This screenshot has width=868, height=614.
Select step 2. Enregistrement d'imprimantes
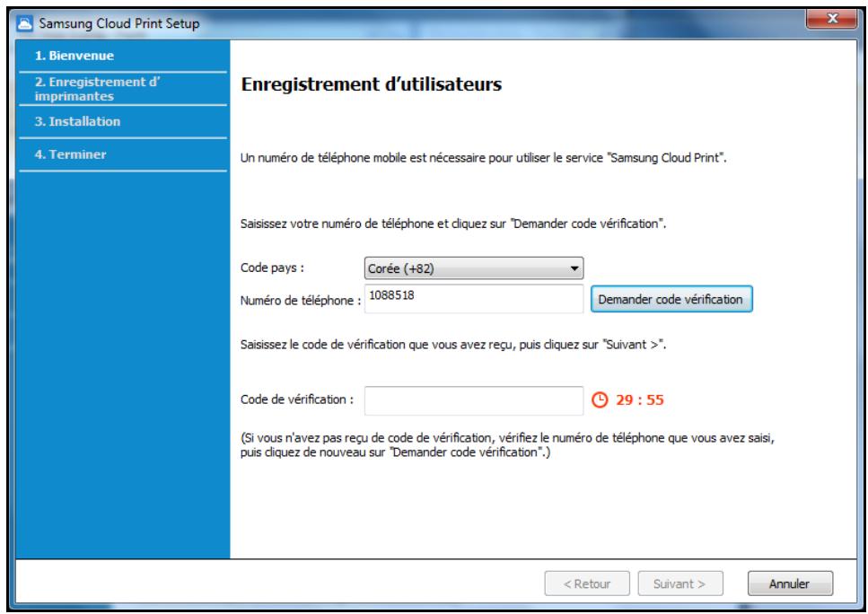(98, 89)
